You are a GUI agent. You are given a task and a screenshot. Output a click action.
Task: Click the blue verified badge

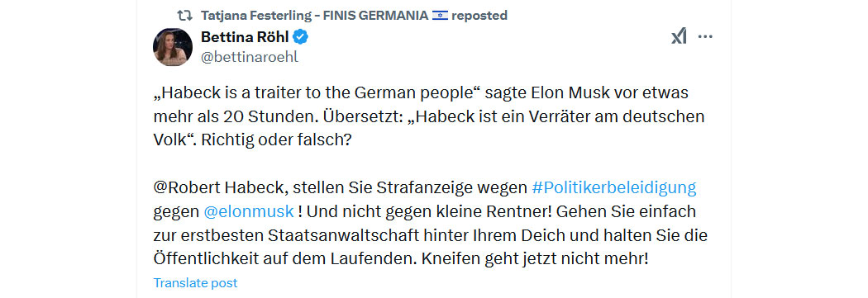click(301, 38)
